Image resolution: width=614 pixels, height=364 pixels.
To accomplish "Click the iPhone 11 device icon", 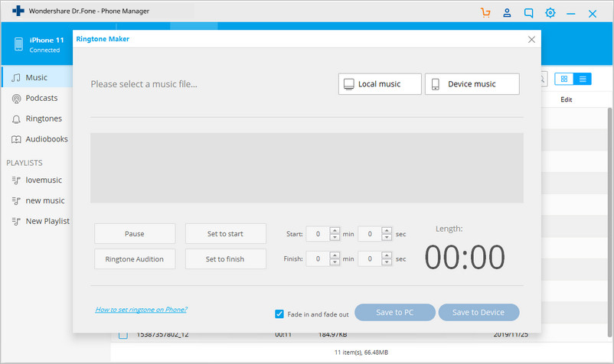I will pos(18,44).
